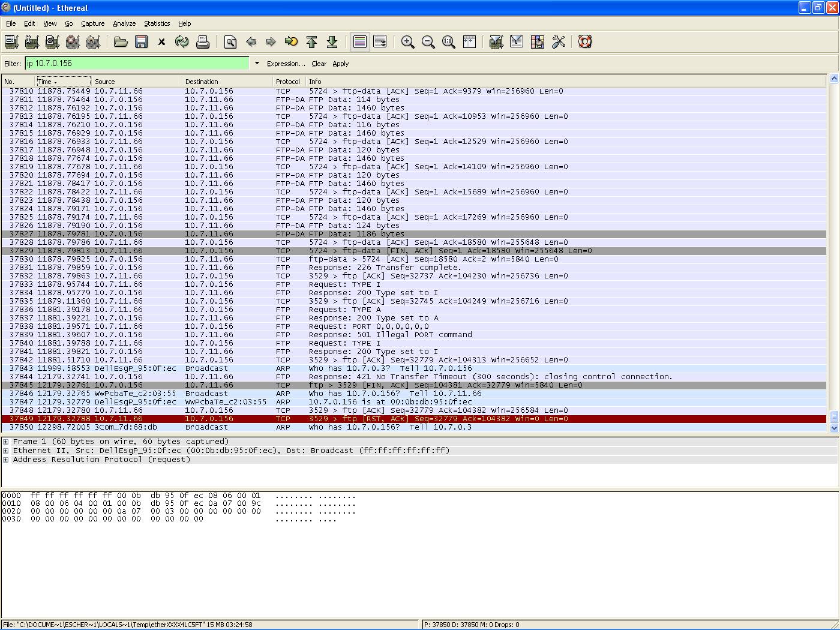
Task: Click the Print toolbar icon
Action: coord(202,42)
